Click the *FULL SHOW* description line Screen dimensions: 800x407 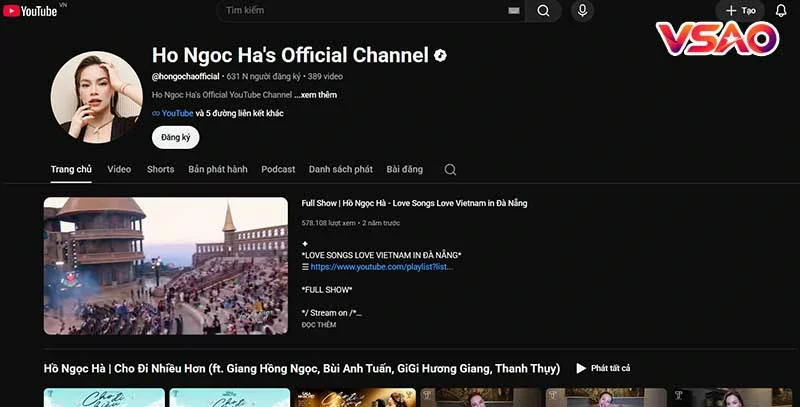pyautogui.click(x=327, y=290)
